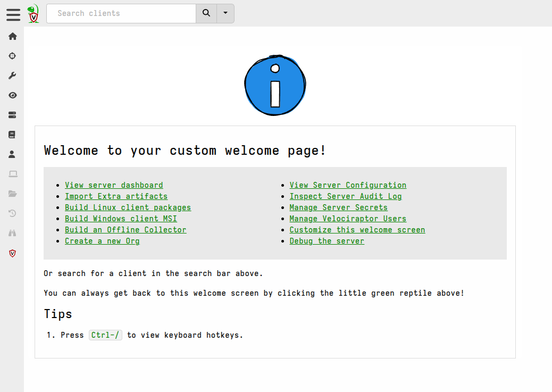Open the Manage Server Secrets link
This screenshot has height=392, width=552.
tap(338, 207)
